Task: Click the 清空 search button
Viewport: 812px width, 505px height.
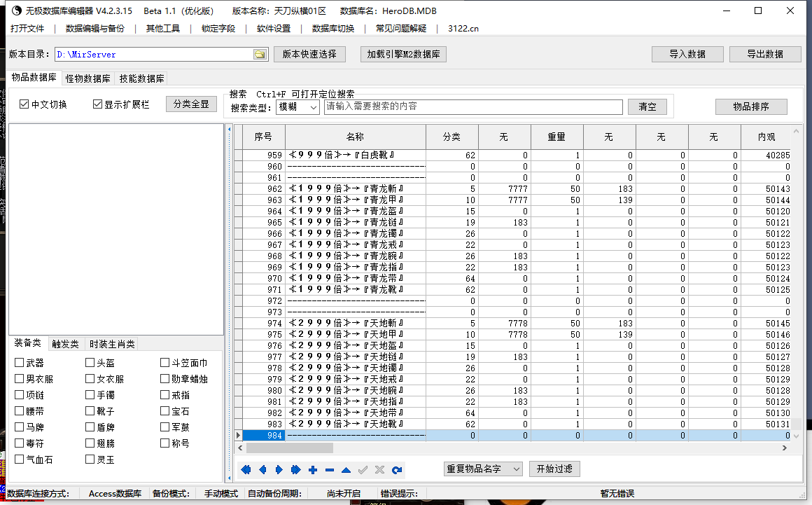Action: pyautogui.click(x=647, y=106)
